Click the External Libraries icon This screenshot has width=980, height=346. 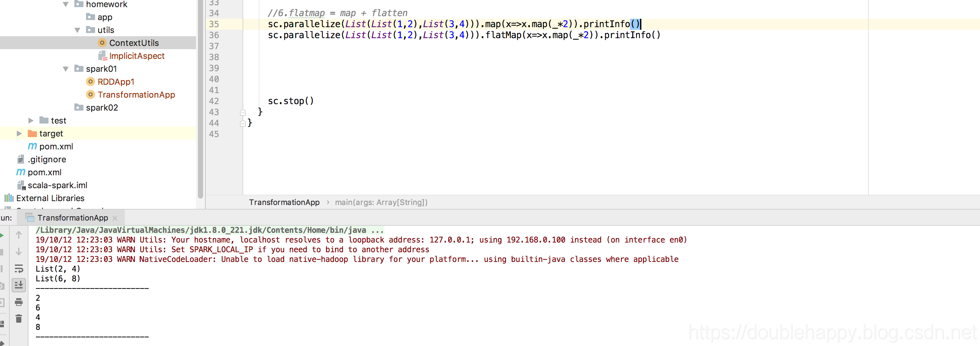click(9, 198)
